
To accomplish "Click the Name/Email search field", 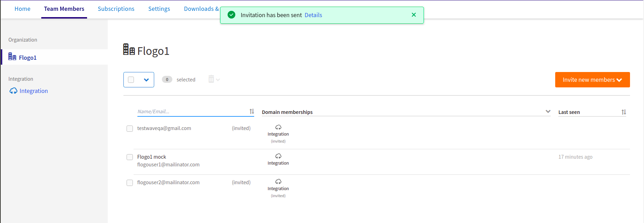I will (x=192, y=111).
